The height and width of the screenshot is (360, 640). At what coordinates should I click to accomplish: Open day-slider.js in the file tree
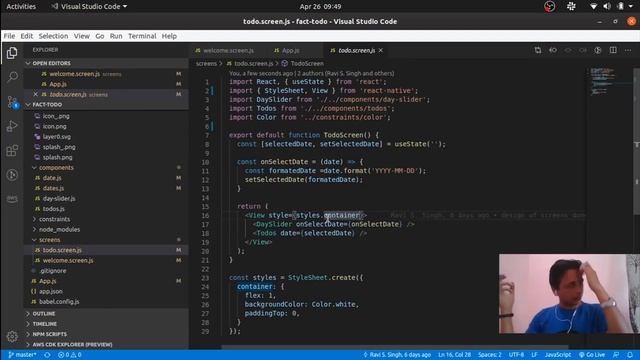pyautogui.click(x=59, y=198)
